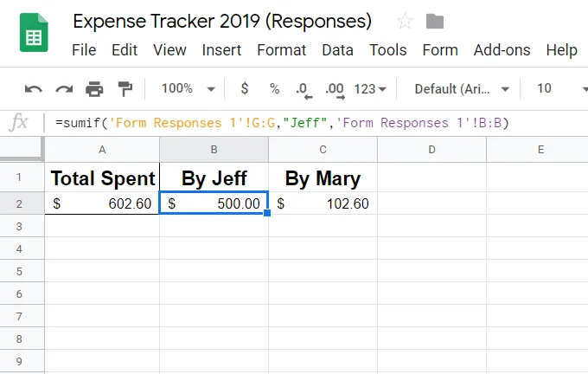This screenshot has height=374, width=588.
Task: Click the move to folder icon
Action: (435, 22)
